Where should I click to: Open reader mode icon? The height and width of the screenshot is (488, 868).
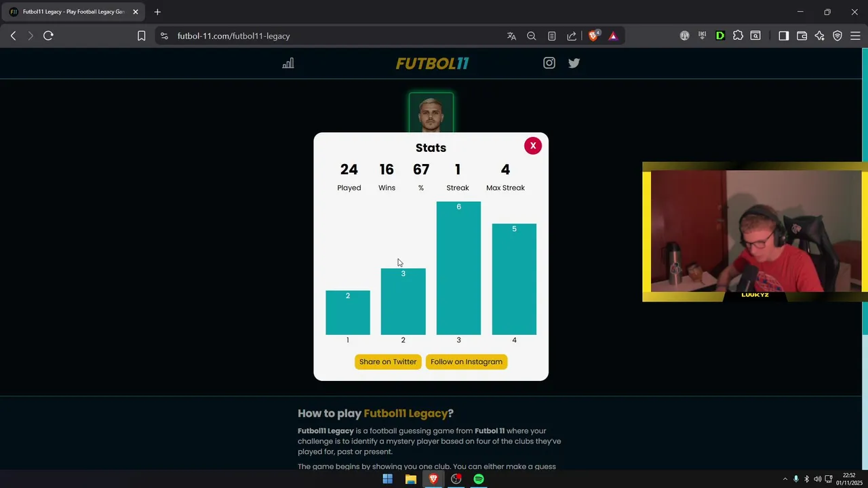[552, 36]
